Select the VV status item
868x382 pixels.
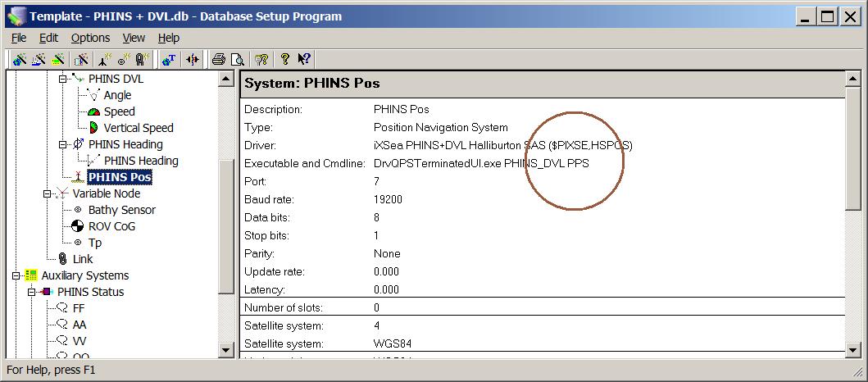click(80, 341)
